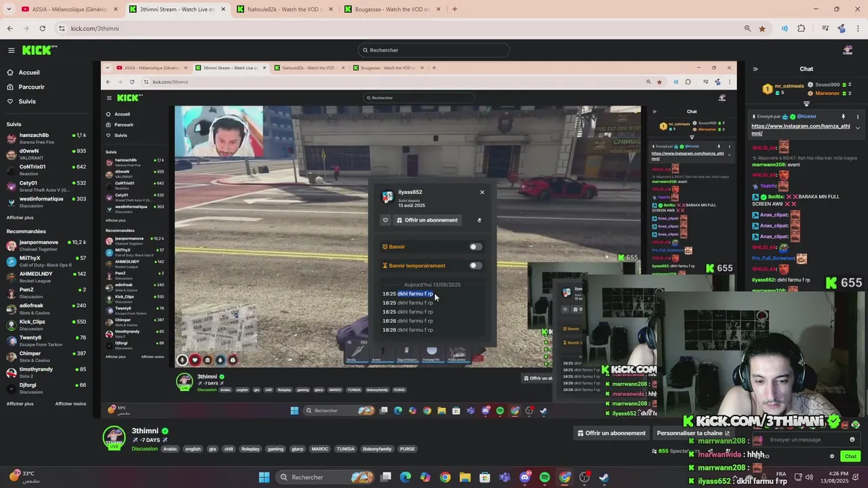Open jeanpormanove recommended channel
The height and width of the screenshot is (488, 868).
point(46,245)
